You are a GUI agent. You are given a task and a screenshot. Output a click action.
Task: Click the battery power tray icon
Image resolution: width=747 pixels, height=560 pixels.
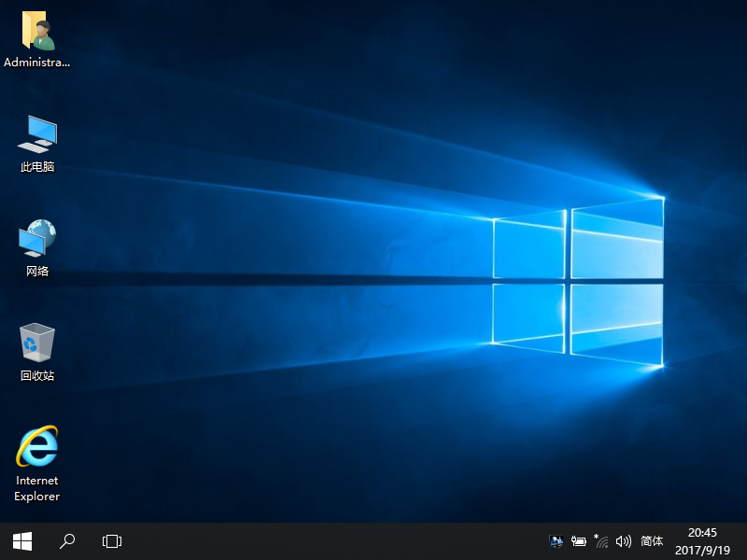coord(578,541)
